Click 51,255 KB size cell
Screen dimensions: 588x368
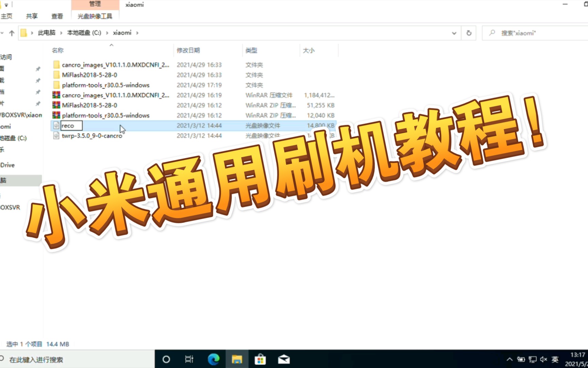click(x=321, y=105)
